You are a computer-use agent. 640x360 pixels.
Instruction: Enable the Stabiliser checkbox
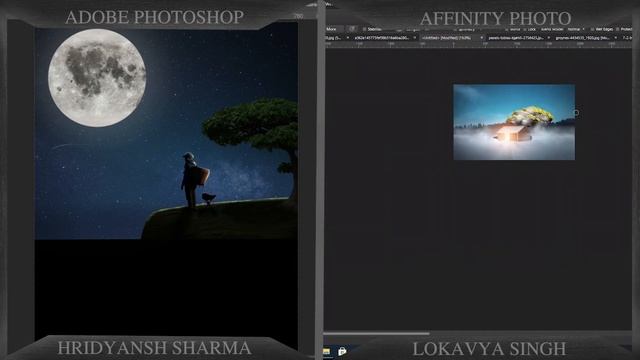click(364, 29)
